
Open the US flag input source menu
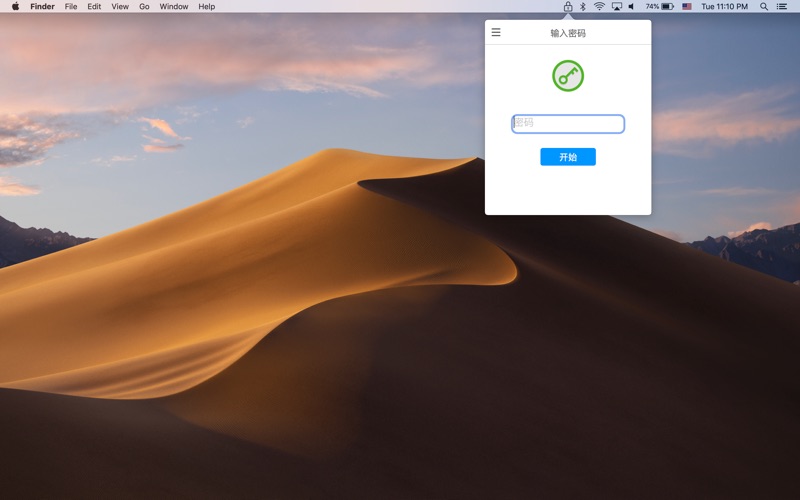pos(687,7)
